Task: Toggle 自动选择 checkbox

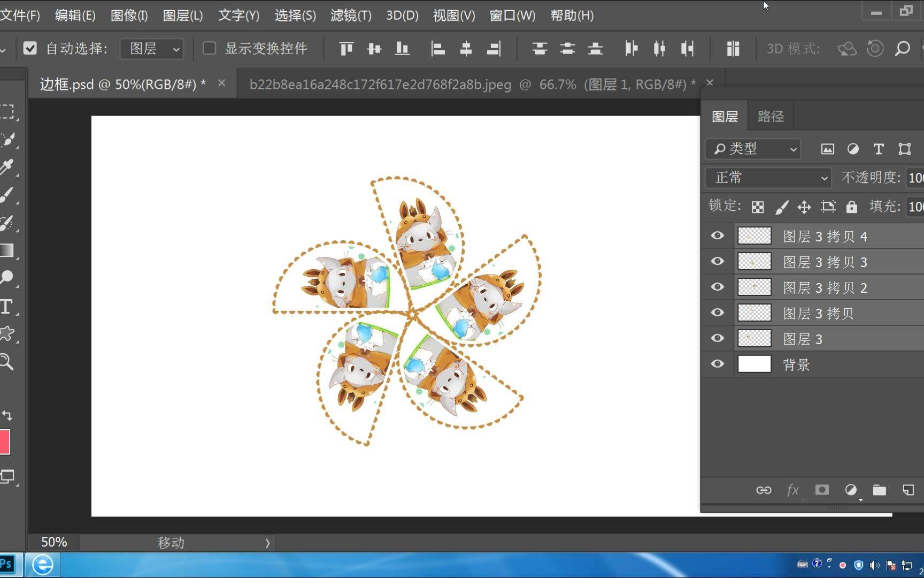Action: tap(30, 49)
